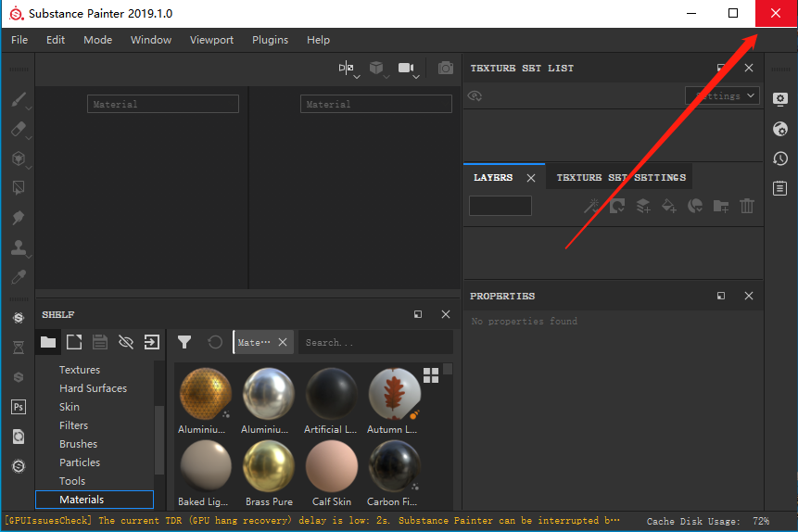The width and height of the screenshot is (798, 532).
Task: Toggle texture set visibility eye icon
Action: pyautogui.click(x=475, y=95)
